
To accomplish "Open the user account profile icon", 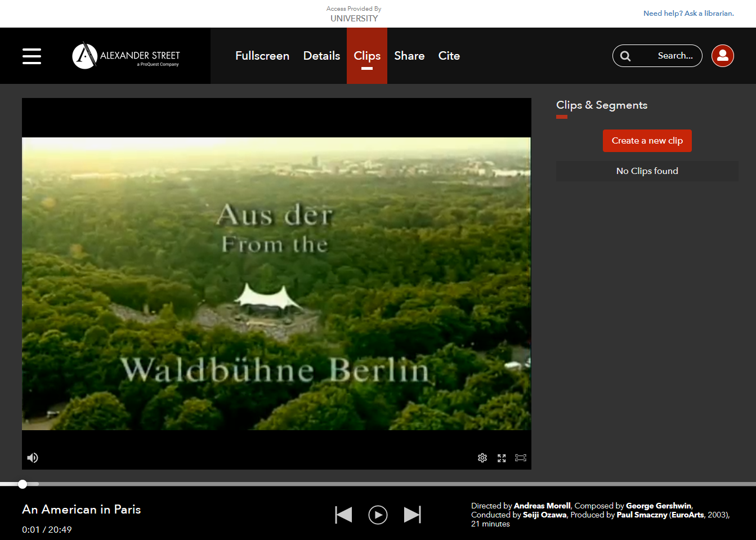I will 723,56.
